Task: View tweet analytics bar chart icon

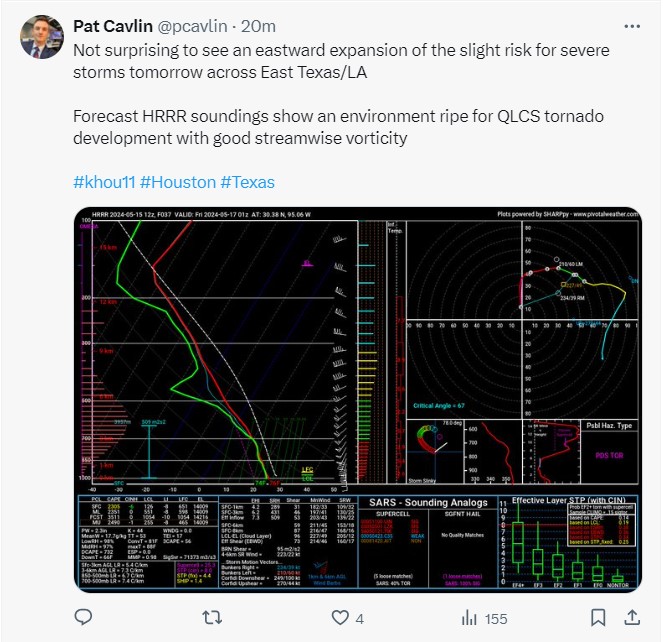Action: [x=469, y=618]
